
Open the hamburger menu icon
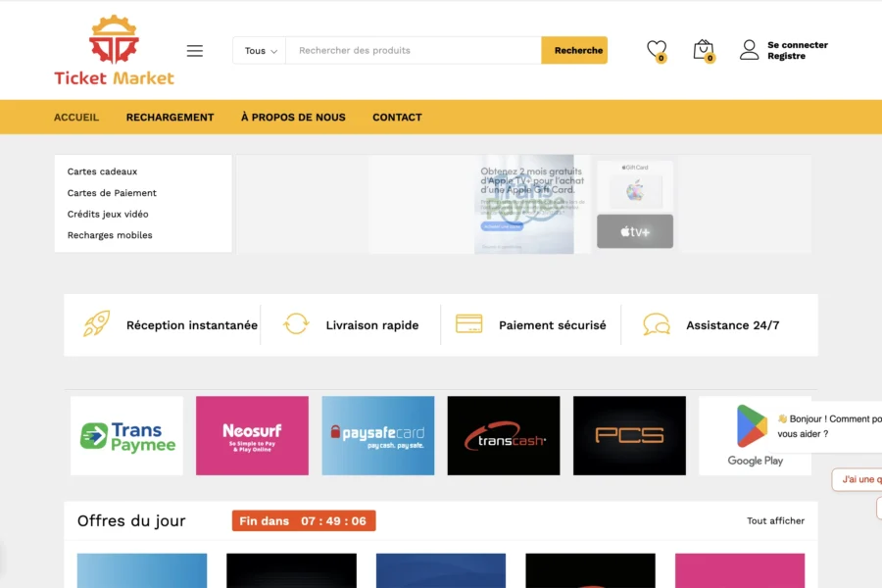click(x=195, y=51)
